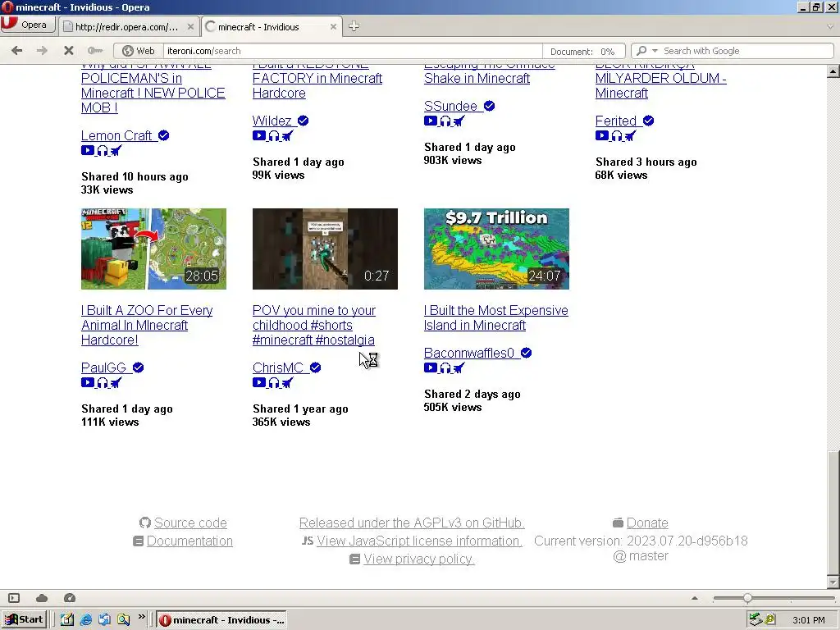Click the forward navigation arrow

click(42, 50)
